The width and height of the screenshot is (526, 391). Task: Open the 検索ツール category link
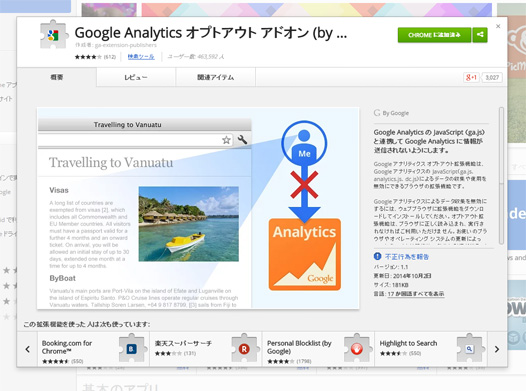click(141, 57)
